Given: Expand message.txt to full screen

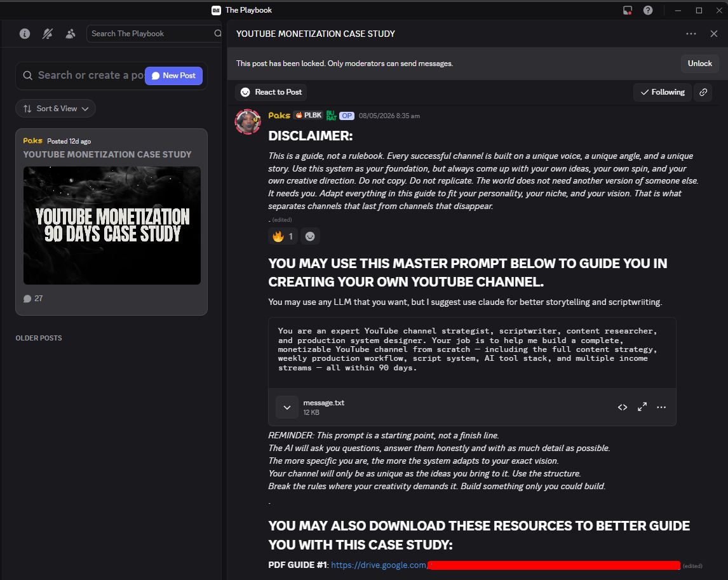Looking at the screenshot, I should (x=642, y=407).
